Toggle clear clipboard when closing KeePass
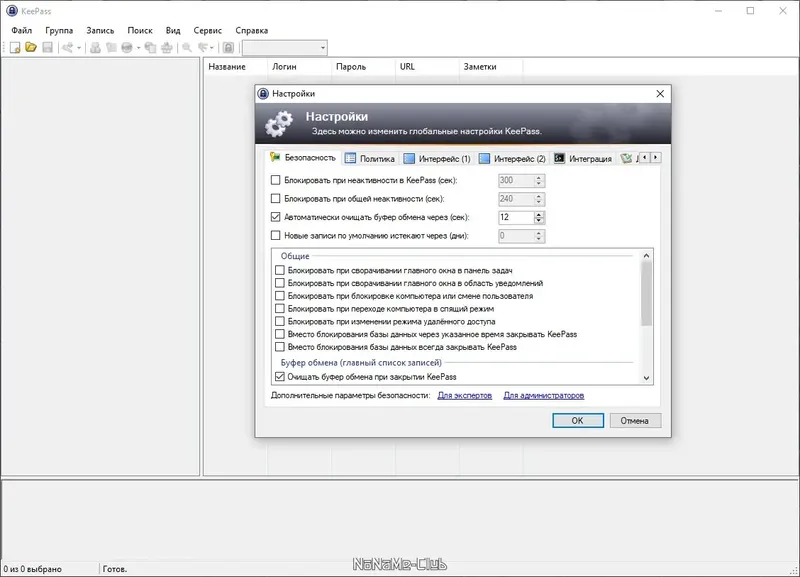The width and height of the screenshot is (800, 577). coord(280,377)
